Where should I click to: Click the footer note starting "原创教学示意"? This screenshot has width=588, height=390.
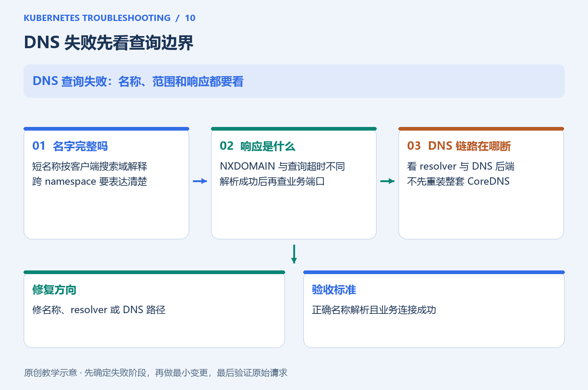(156, 373)
